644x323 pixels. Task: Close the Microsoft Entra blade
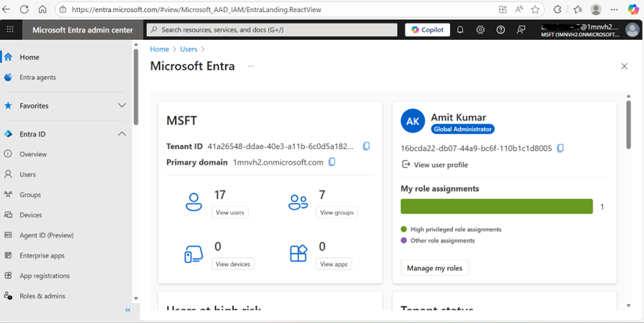624,66
